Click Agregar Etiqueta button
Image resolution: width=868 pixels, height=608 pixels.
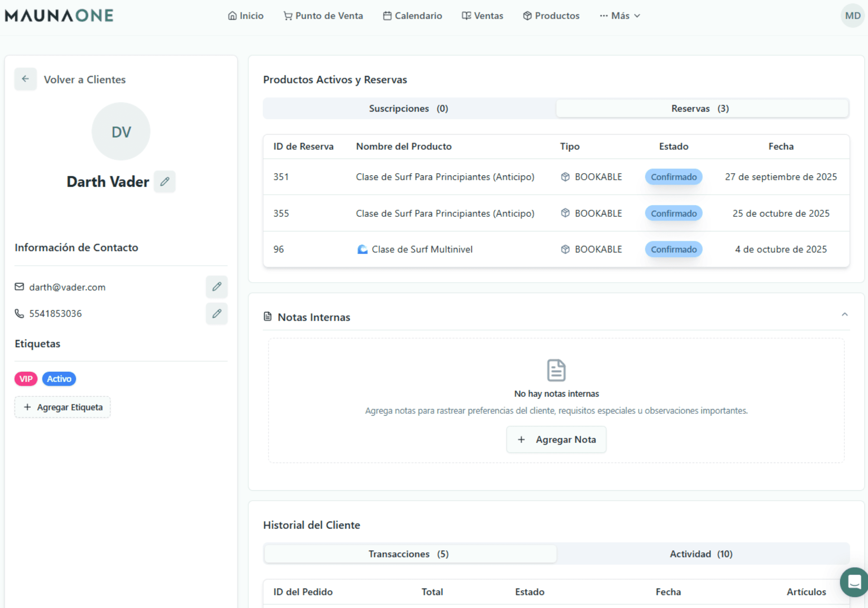[62, 407]
